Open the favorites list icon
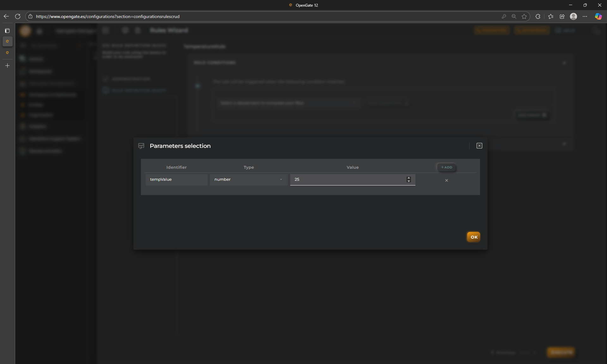Screen dimensions: 607x364 551,16
